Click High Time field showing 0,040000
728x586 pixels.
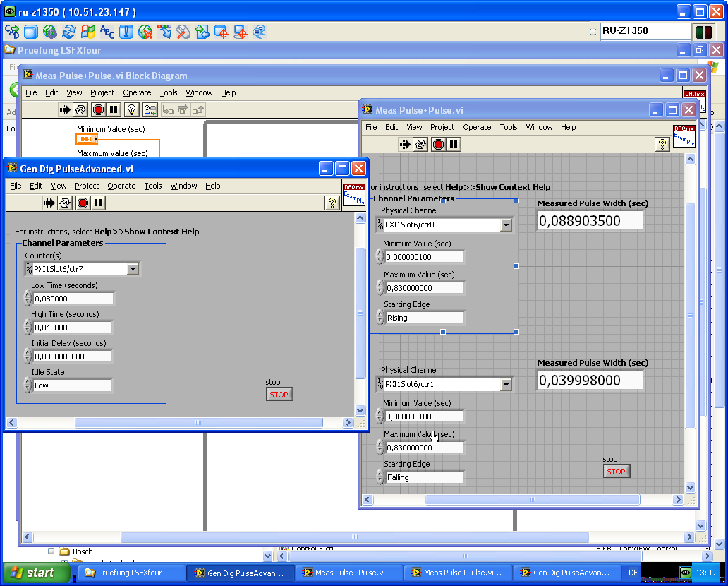coord(72,327)
